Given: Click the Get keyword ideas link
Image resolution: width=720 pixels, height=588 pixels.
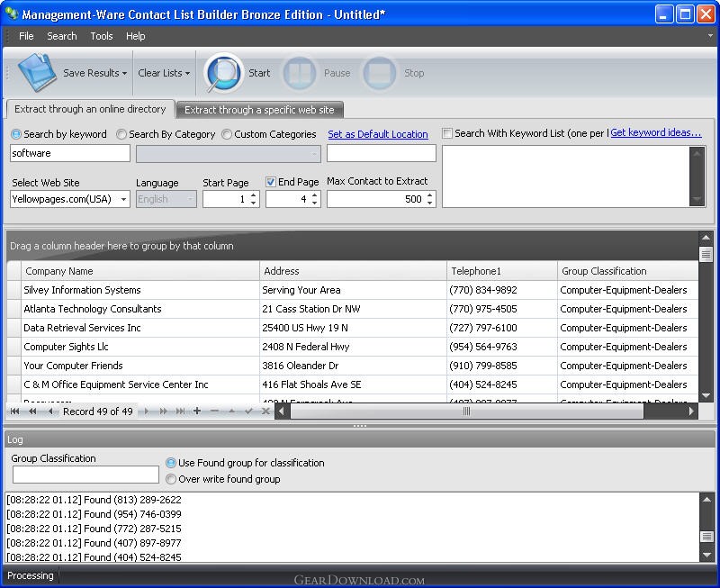Looking at the screenshot, I should click(656, 132).
